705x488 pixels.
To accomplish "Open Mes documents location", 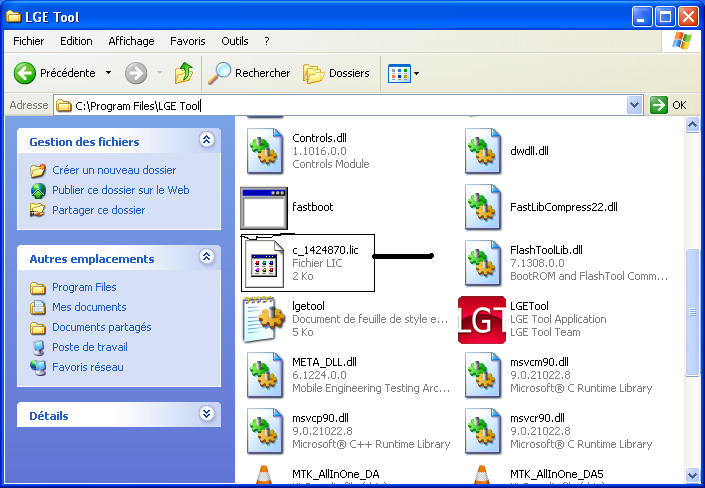I will coord(89,307).
